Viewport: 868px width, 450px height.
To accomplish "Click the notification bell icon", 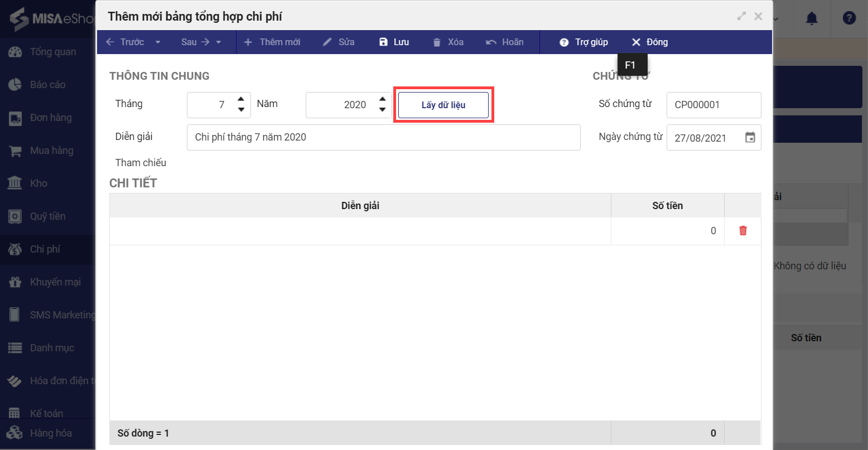I will 812,18.
